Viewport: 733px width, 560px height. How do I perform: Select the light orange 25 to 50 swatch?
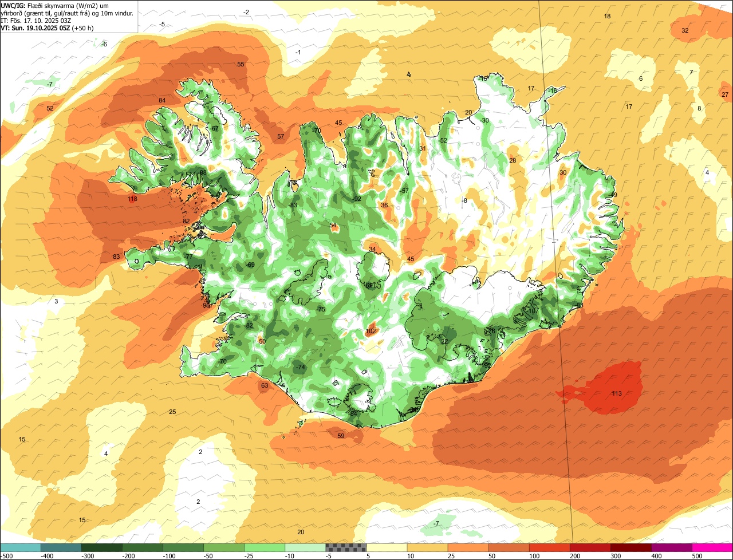468,547
